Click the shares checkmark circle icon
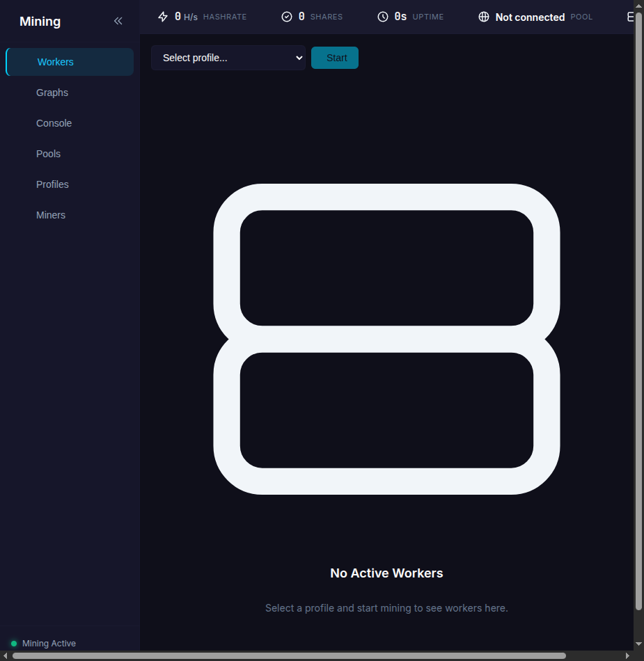Image resolution: width=644 pixels, height=661 pixels. [x=287, y=17]
